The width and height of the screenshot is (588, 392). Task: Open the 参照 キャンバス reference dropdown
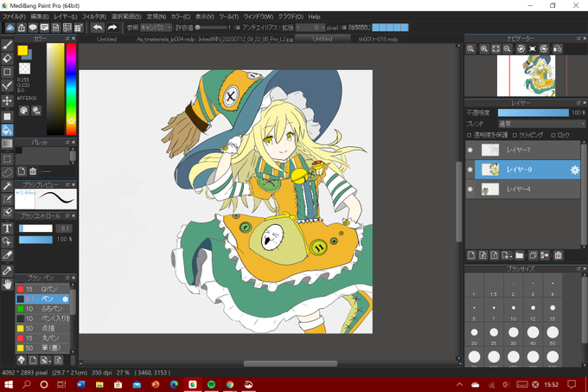[x=156, y=28]
